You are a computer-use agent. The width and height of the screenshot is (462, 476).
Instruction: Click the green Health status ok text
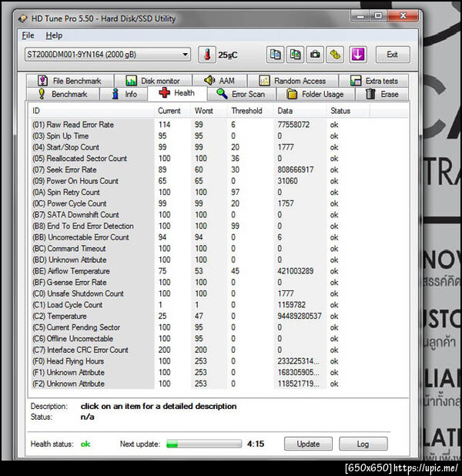[85, 444]
